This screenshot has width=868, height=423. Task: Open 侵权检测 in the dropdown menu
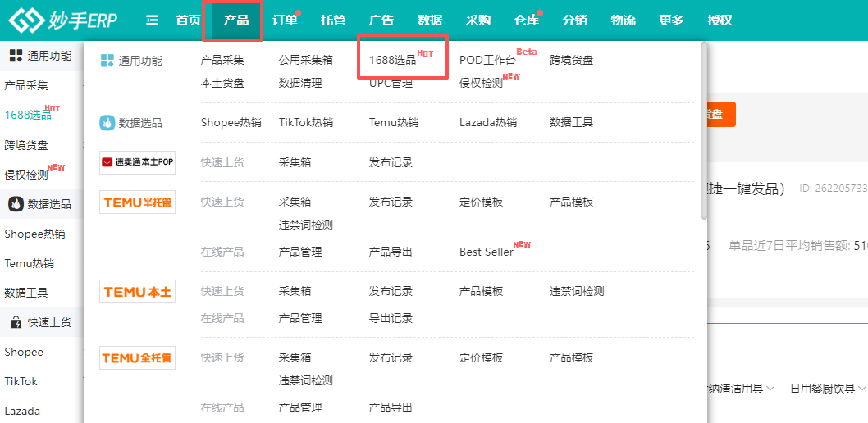(x=481, y=84)
